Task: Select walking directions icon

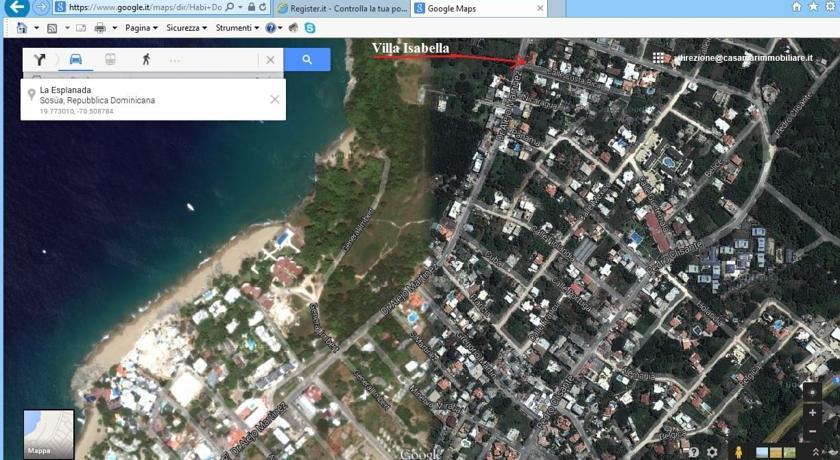Action: coord(146,60)
